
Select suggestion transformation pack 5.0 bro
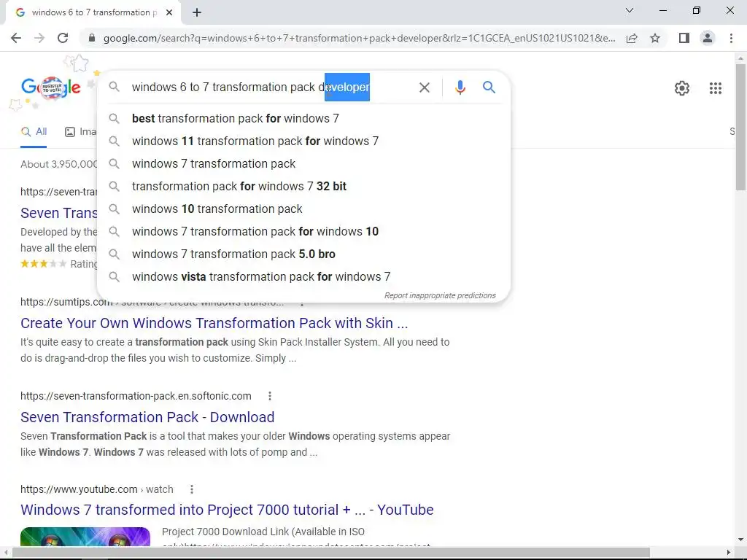click(303, 254)
